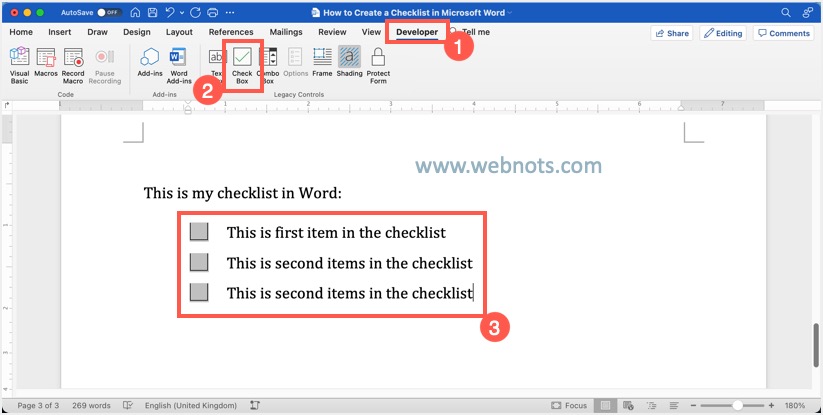Viewport: 823px width, 415px height.
Task: Tick the checkbox on the last checklist line
Action: pyautogui.click(x=199, y=292)
